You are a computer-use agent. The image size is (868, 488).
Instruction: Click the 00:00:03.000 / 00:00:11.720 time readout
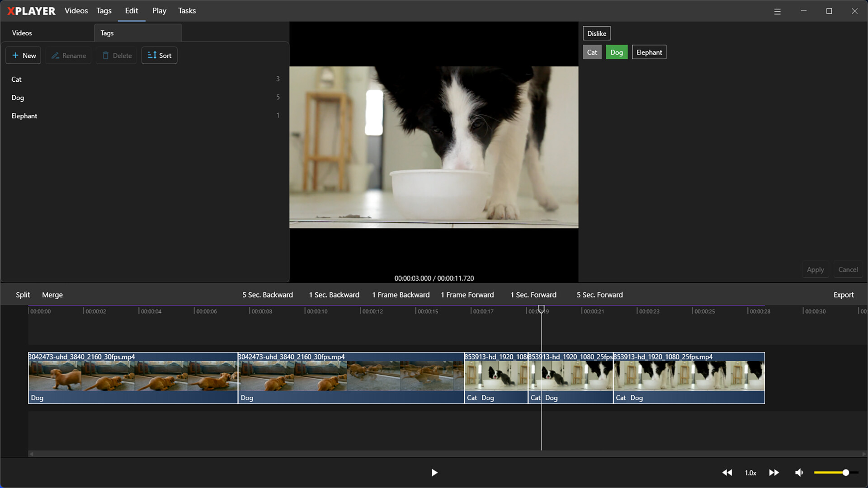(434, 278)
